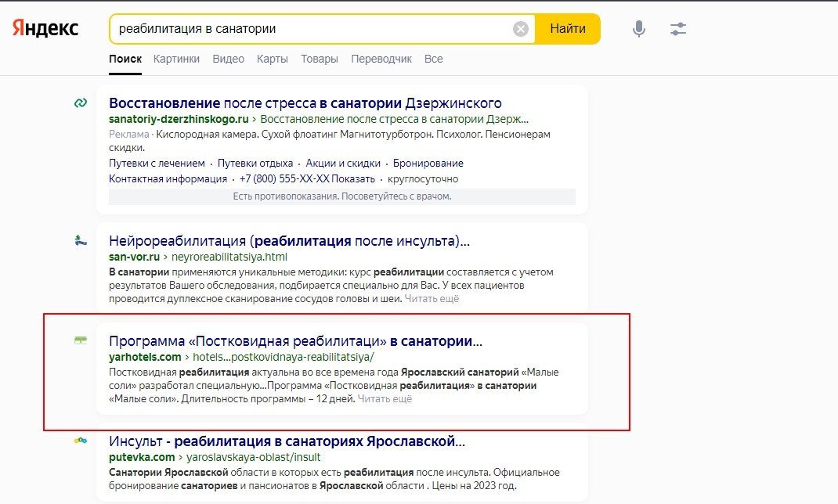Expand yarhotels snippet with Читать ещё

(x=385, y=399)
